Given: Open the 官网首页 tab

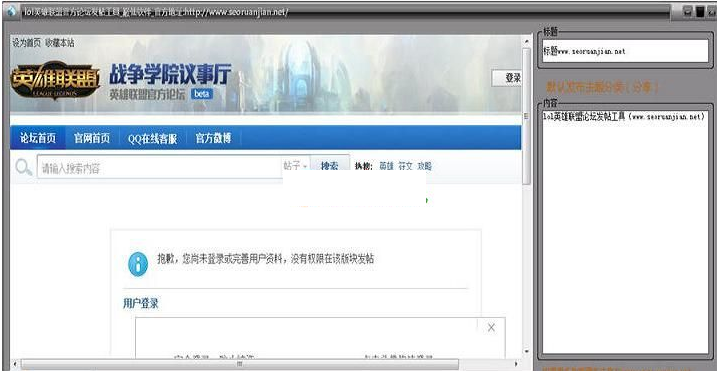Looking at the screenshot, I should 92,138.
